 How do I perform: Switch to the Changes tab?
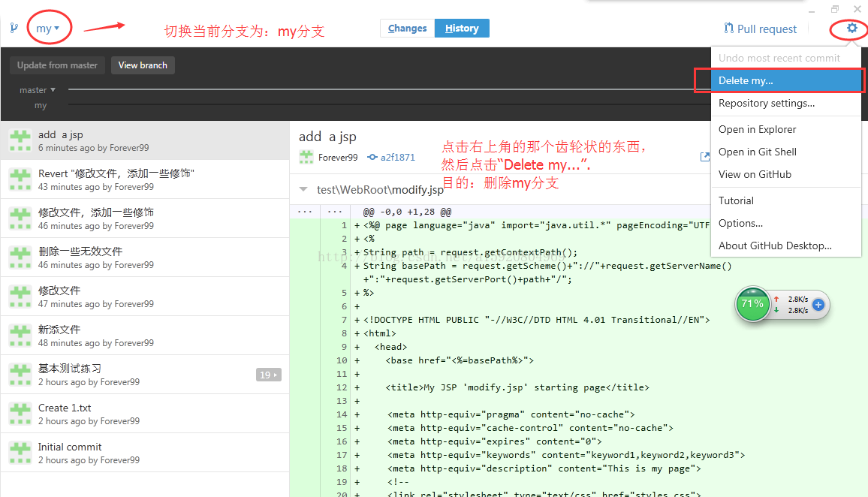pos(408,29)
